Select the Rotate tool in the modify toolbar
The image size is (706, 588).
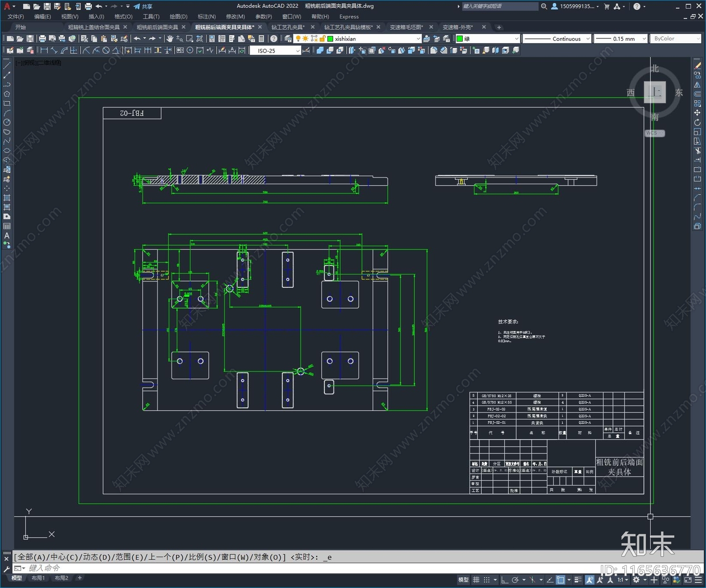[x=698, y=122]
